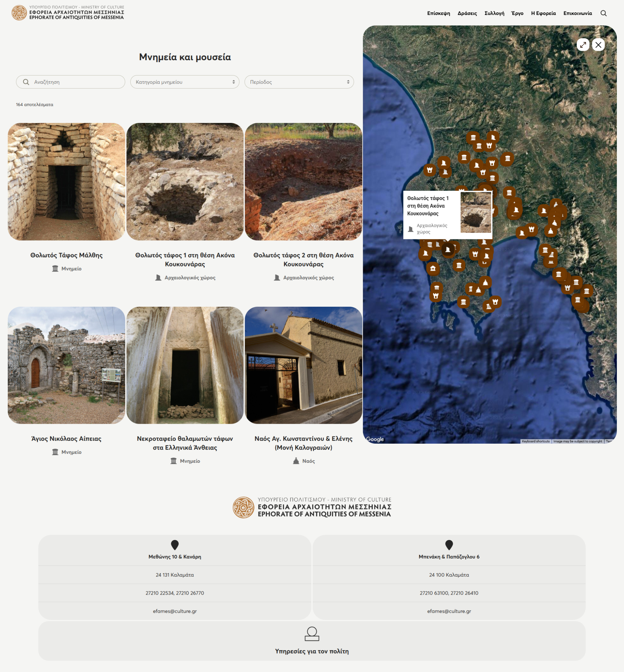Viewport: 624px width, 672px height.
Task: Go to the Επικοινωνία page
Action: [x=578, y=14]
